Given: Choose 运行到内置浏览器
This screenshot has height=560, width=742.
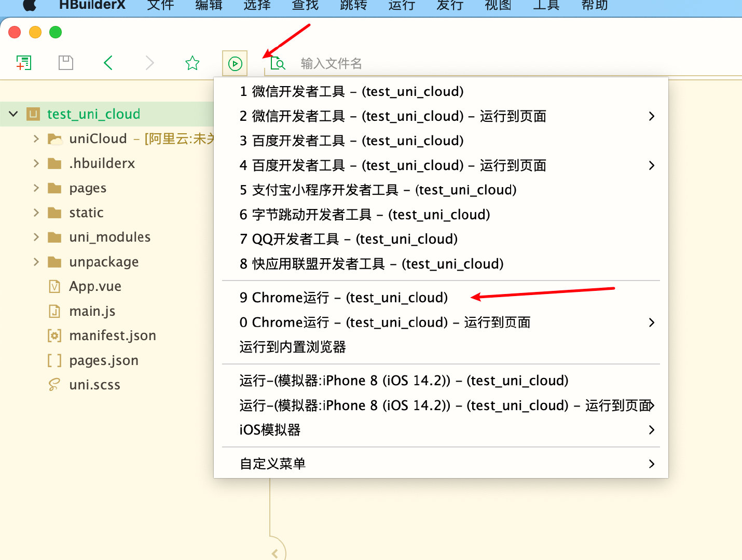Looking at the screenshot, I should click(441, 347).
